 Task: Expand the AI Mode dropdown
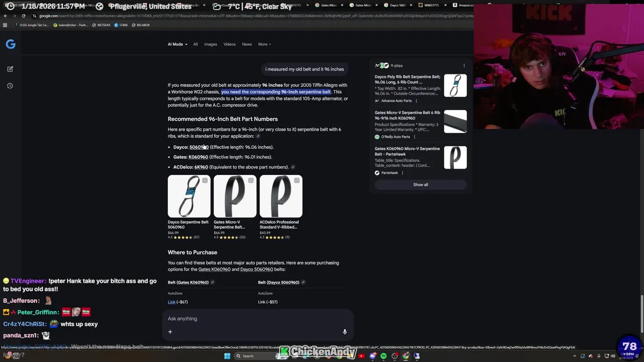point(177,44)
